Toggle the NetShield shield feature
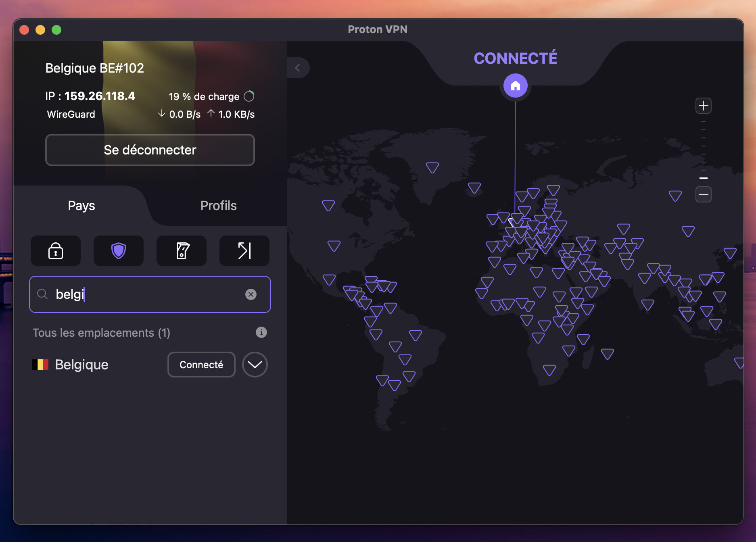This screenshot has width=756, height=542. pyautogui.click(x=119, y=251)
